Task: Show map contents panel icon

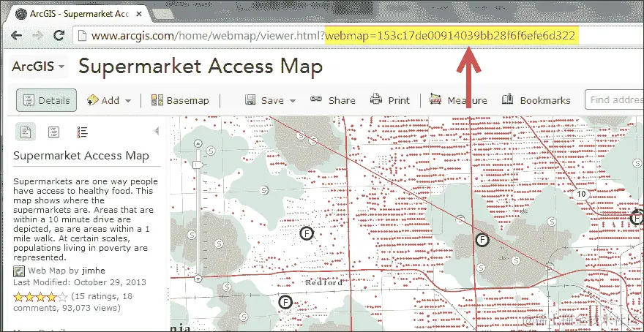Action: point(54,132)
